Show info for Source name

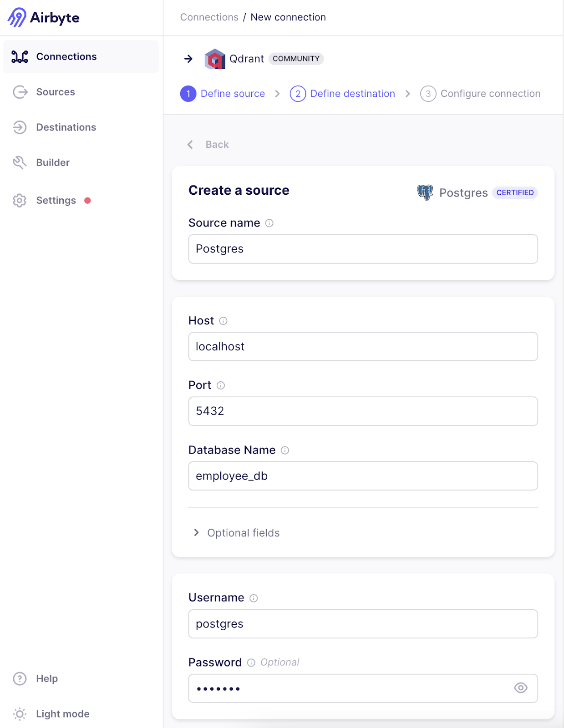click(269, 223)
